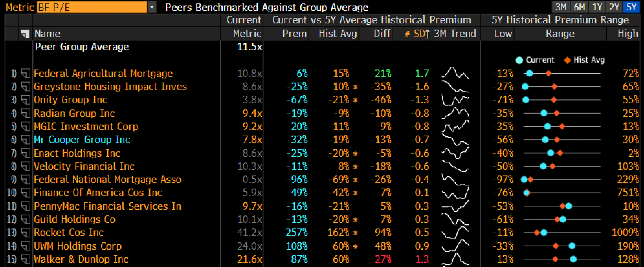Sort by the Name column header

pyautogui.click(x=47, y=34)
